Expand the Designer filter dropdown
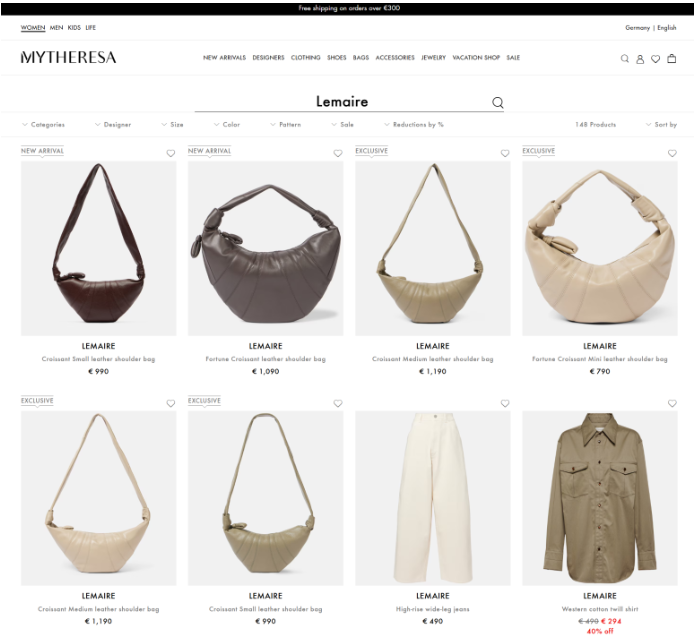Image resolution: width=697 pixels, height=642 pixels. (x=113, y=124)
